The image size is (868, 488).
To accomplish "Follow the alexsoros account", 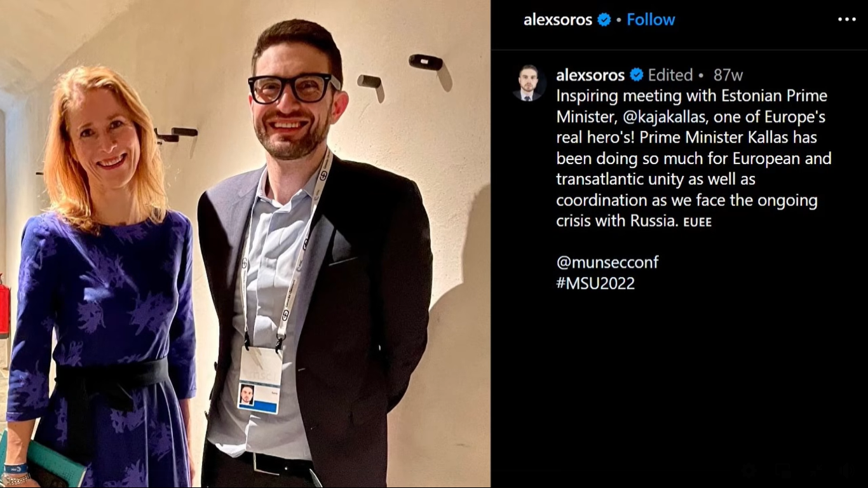I will pyautogui.click(x=651, y=20).
